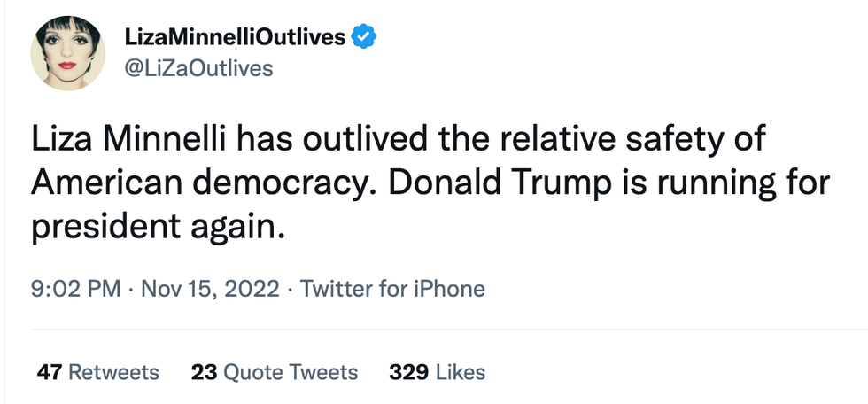The image size is (868, 404).
Task: Click the word "Likes" label
Action: click(460, 372)
